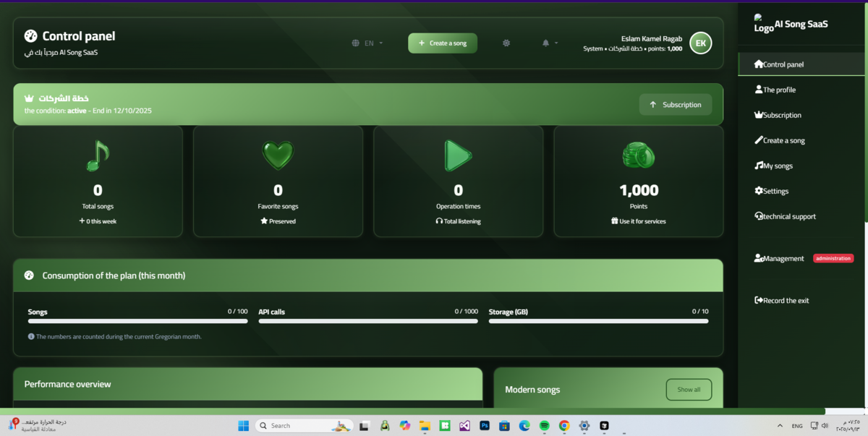Click the green coins Points icon
This screenshot has height=436, width=868.
(x=639, y=155)
